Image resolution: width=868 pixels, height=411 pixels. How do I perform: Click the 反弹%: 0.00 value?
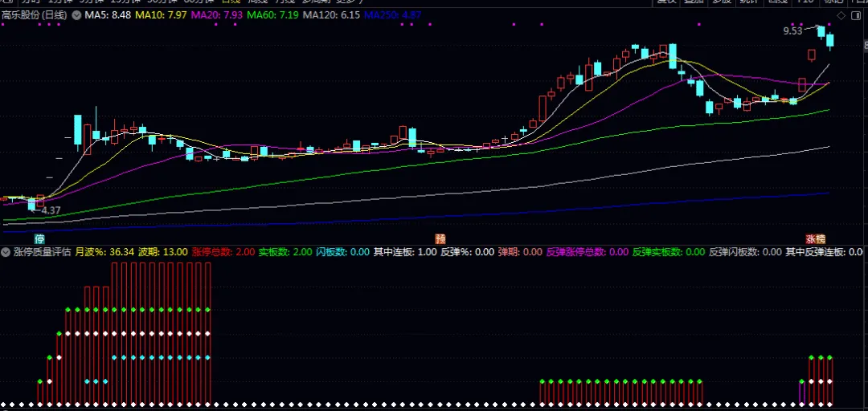467,252
